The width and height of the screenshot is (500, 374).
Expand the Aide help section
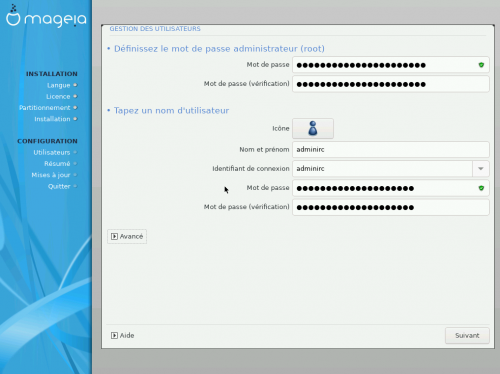click(x=123, y=335)
